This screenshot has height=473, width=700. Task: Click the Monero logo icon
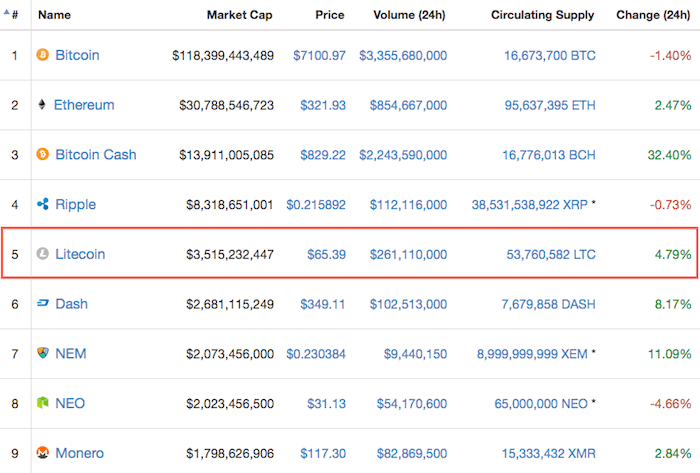click(42, 453)
